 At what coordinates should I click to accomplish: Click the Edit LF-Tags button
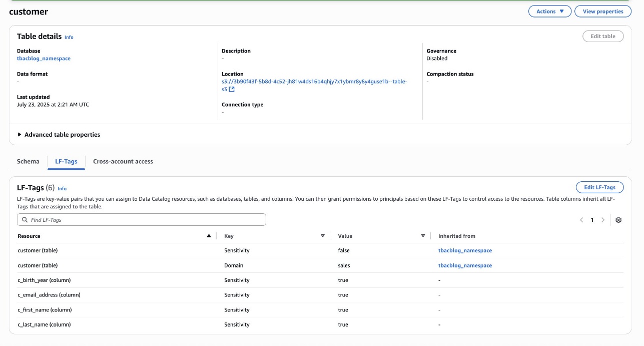[x=599, y=187]
